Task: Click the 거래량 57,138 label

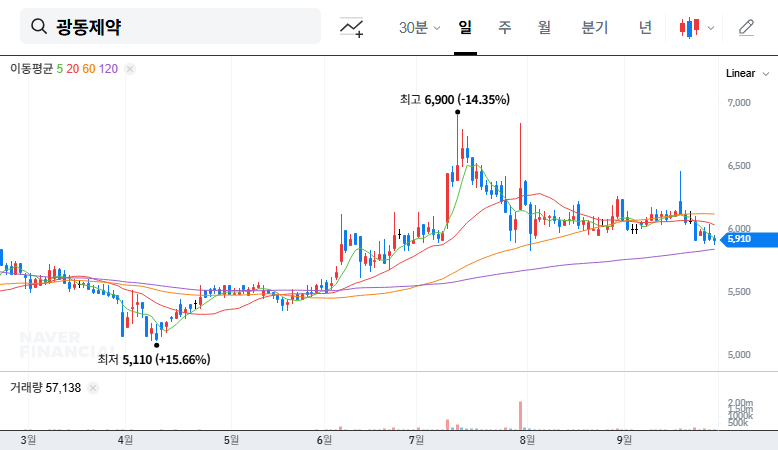Action: click(46, 388)
